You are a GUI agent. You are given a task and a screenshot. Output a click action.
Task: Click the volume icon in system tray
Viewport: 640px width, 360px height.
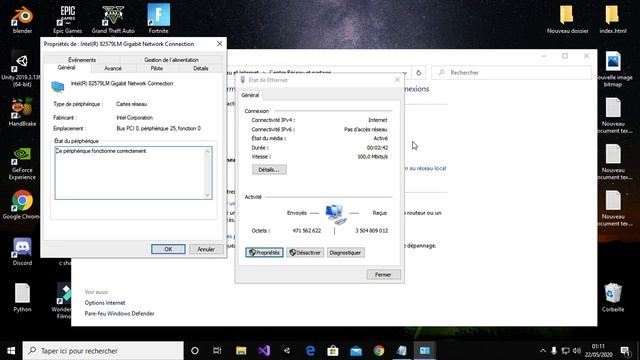[577, 351]
